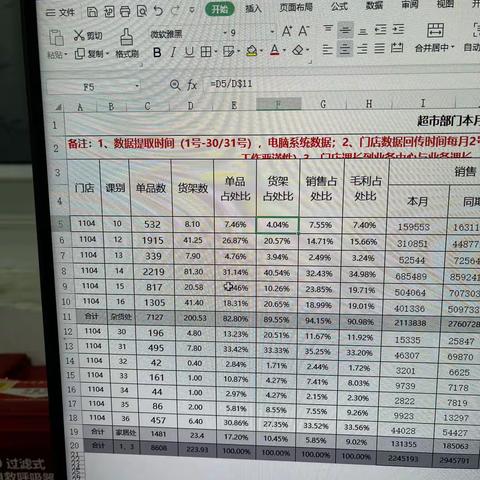Toggle Align Right horizontal alignment
The width and height of the screenshot is (480, 480).
[362, 49]
